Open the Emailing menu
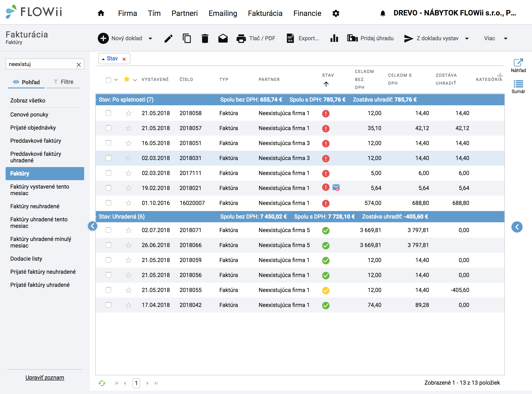The image size is (532, 394). [223, 13]
